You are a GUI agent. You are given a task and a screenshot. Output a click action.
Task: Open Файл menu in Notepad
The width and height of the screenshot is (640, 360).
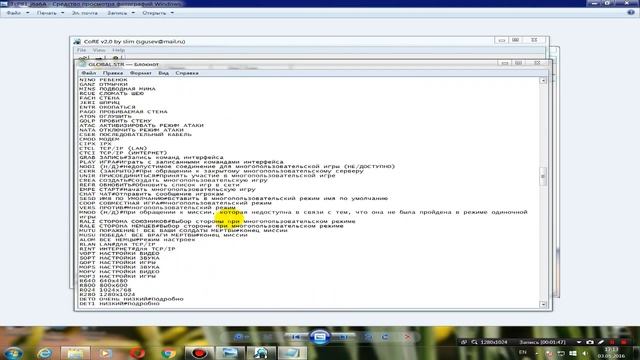[x=89, y=73]
